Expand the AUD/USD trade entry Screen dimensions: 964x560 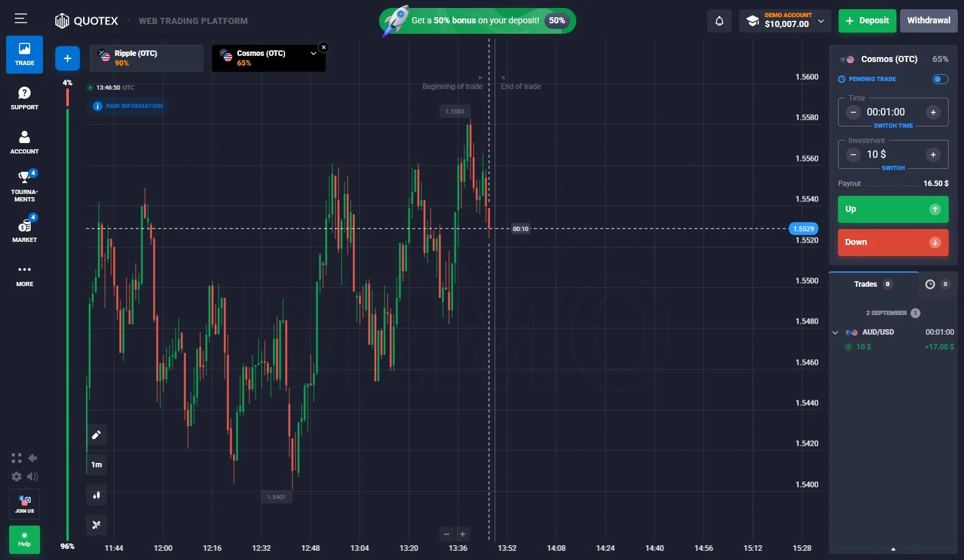coord(835,333)
